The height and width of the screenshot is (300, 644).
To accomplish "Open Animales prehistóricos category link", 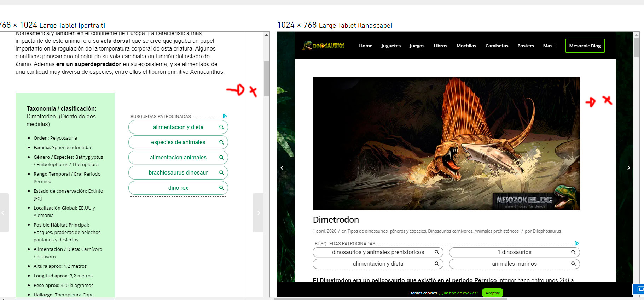I will coord(497,231).
